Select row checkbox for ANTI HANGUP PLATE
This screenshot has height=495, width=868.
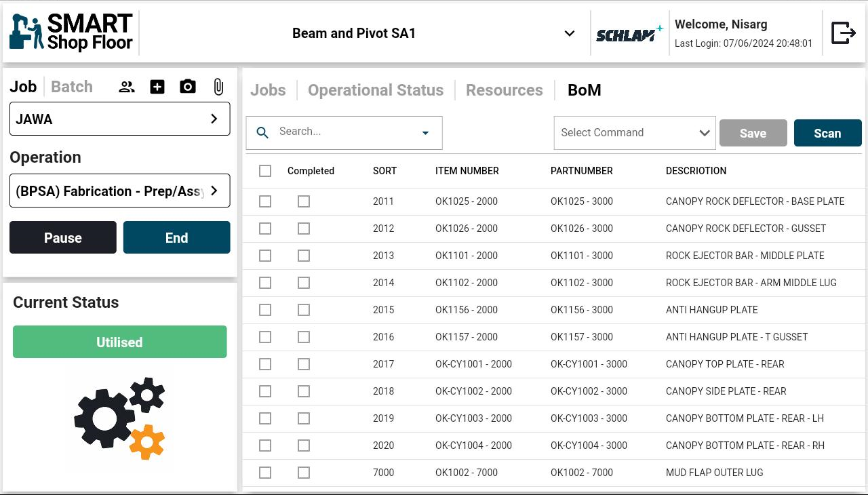tap(265, 310)
